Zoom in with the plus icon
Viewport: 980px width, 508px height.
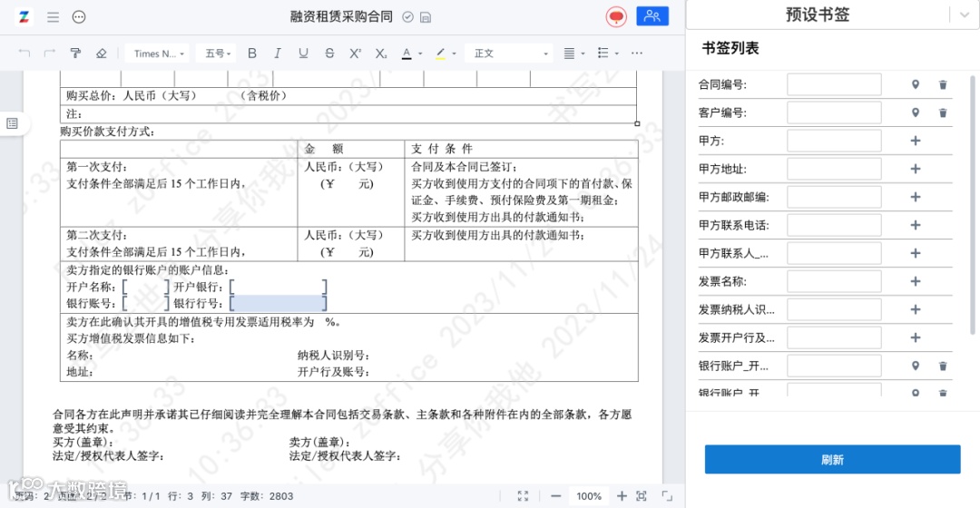pos(622,496)
